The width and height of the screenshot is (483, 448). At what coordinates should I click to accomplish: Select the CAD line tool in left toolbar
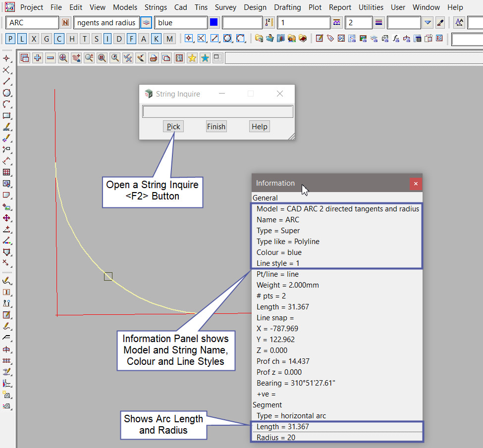[x=6, y=81]
